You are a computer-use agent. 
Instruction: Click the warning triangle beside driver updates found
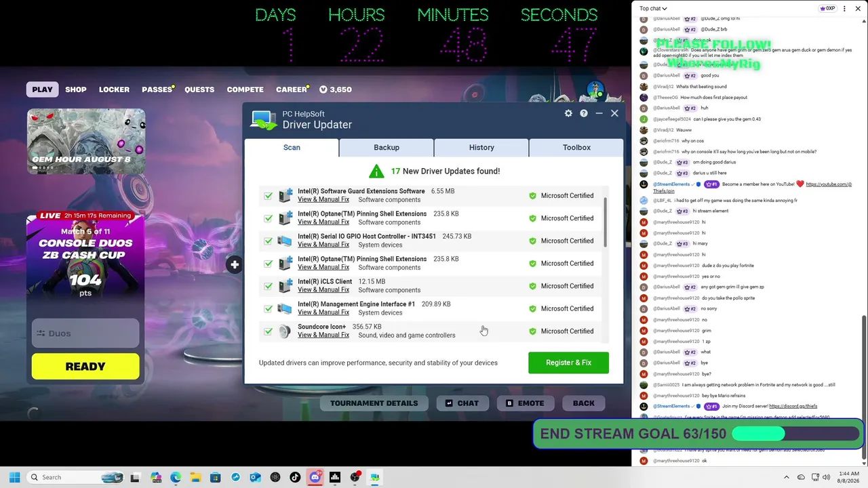(376, 171)
